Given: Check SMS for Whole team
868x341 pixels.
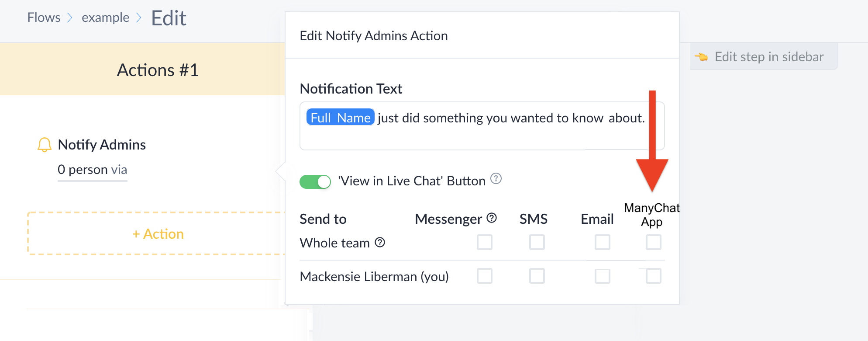Looking at the screenshot, I should point(537,242).
